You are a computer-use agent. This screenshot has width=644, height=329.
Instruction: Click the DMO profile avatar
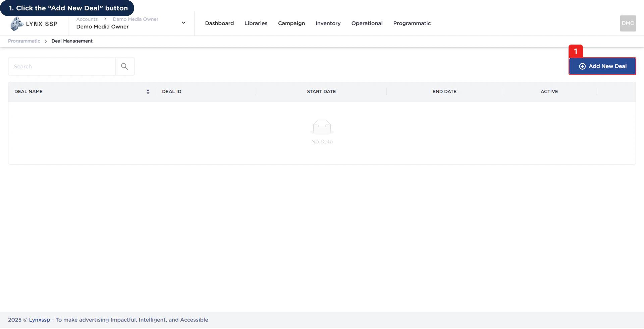pyautogui.click(x=628, y=23)
